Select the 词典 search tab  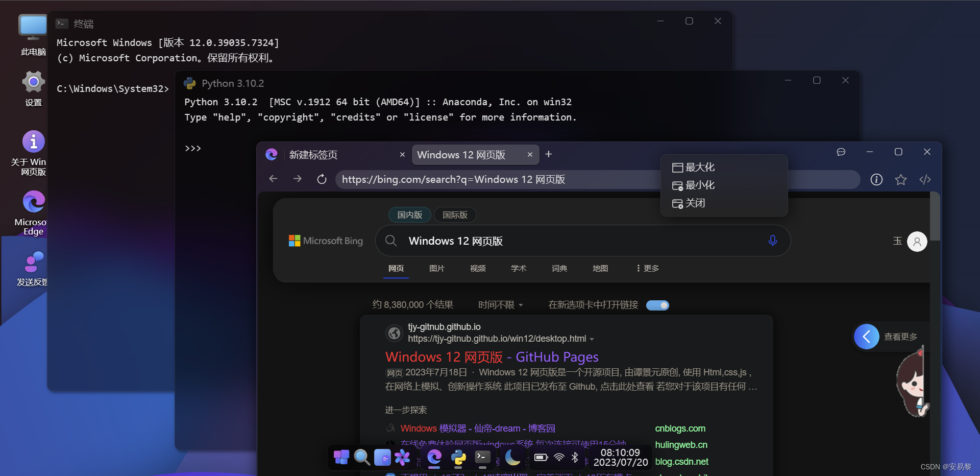[559, 268]
